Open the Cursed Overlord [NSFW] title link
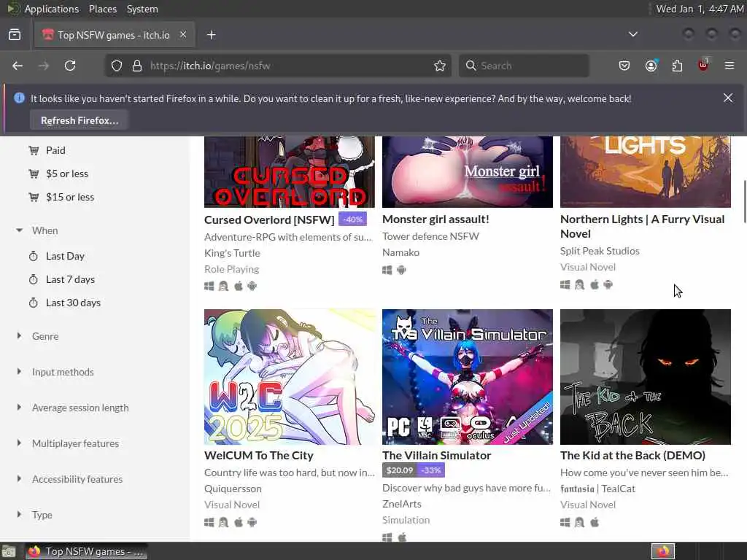 click(269, 220)
